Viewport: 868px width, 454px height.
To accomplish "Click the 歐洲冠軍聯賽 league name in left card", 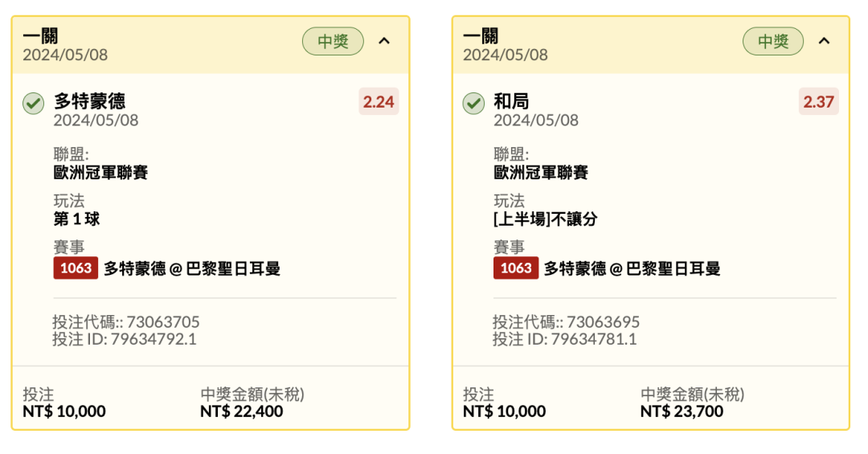I will coord(100,172).
